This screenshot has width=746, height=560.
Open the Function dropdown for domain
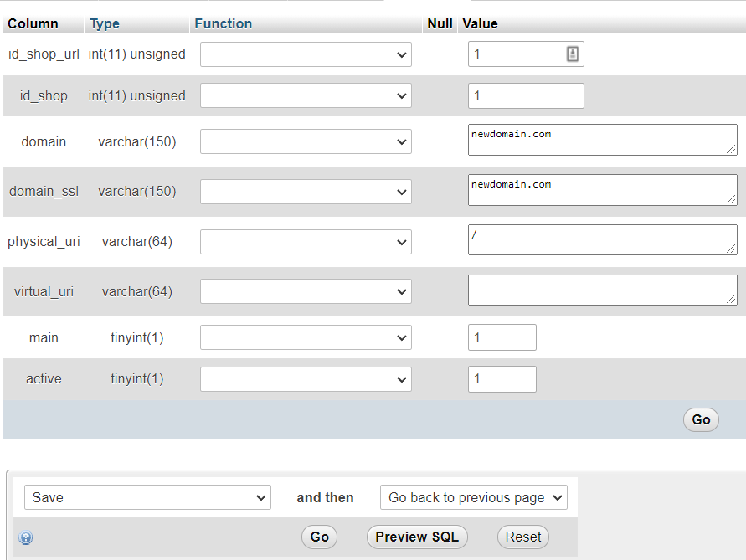(x=305, y=141)
